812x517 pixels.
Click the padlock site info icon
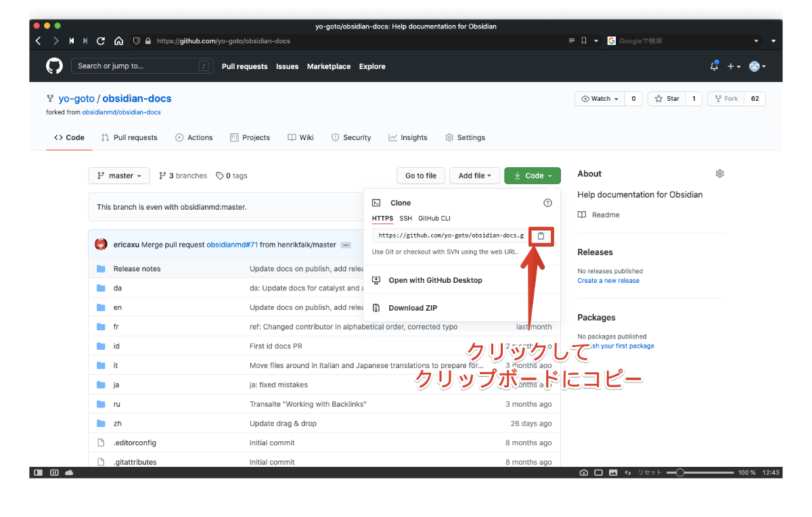tap(148, 41)
